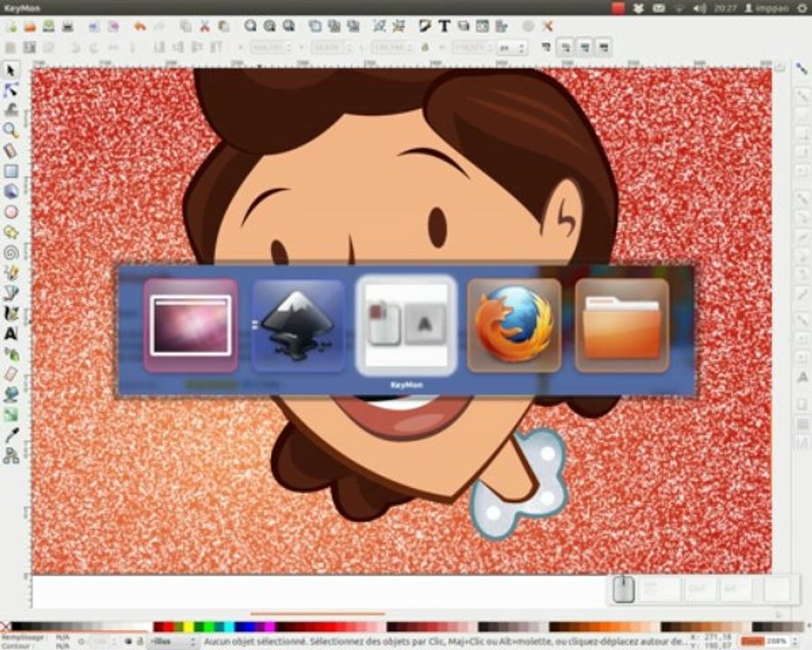The width and height of the screenshot is (812, 650).
Task: Select the Zoom magnifier tool
Action: point(11,130)
